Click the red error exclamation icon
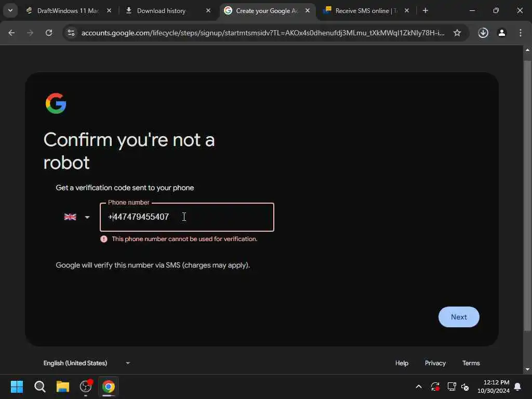The height and width of the screenshot is (399, 532). pos(104,239)
